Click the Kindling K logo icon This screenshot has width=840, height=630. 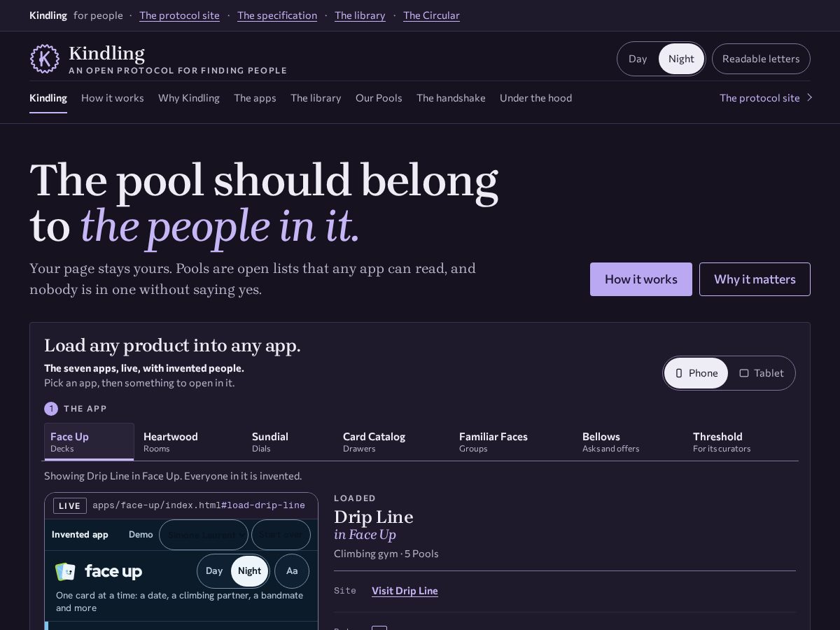45,59
